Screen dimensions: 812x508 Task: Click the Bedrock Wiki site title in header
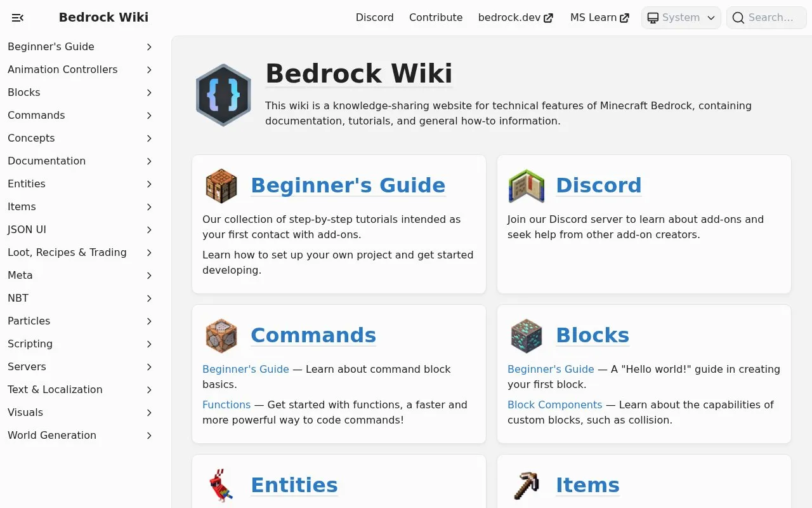point(103,18)
